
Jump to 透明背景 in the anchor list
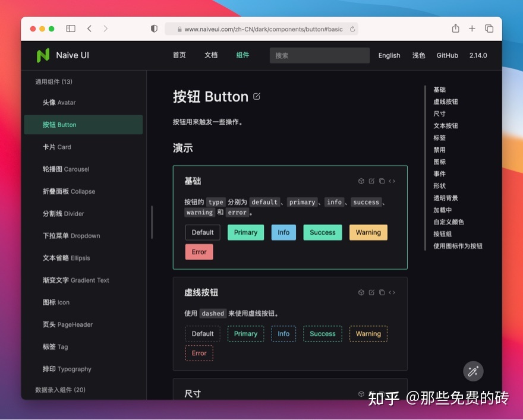[x=446, y=198]
